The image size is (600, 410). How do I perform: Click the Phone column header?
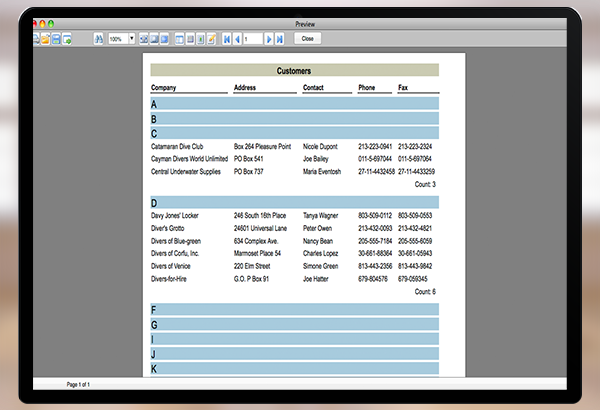[367, 88]
